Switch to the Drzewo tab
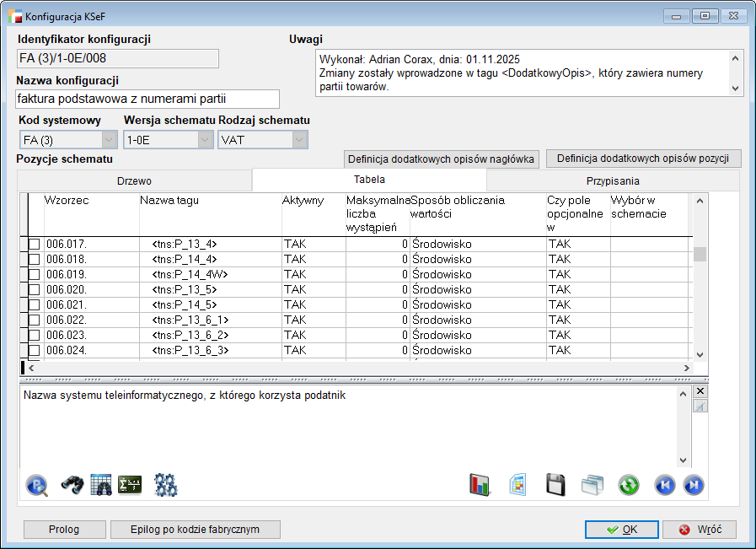This screenshot has height=549, width=756. 134,180
